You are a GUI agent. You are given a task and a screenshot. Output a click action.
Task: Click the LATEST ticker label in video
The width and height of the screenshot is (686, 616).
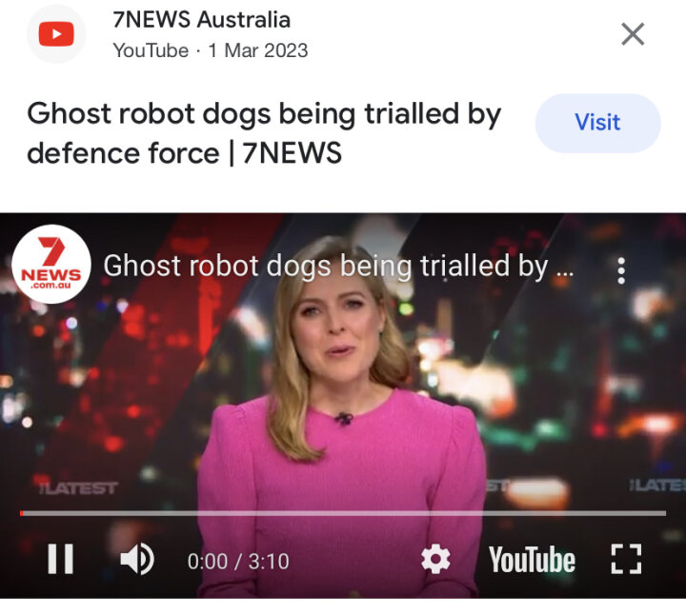78,487
